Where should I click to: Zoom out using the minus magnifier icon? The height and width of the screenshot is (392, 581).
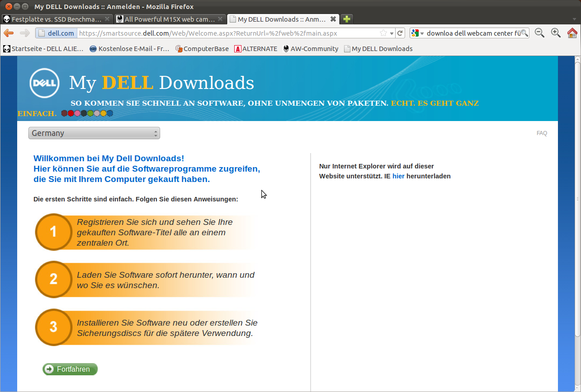click(539, 33)
